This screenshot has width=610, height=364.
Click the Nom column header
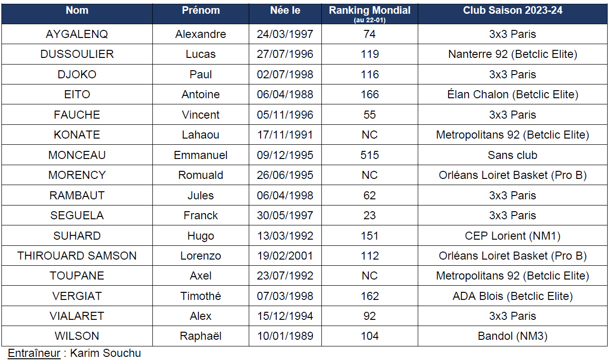click(x=77, y=10)
